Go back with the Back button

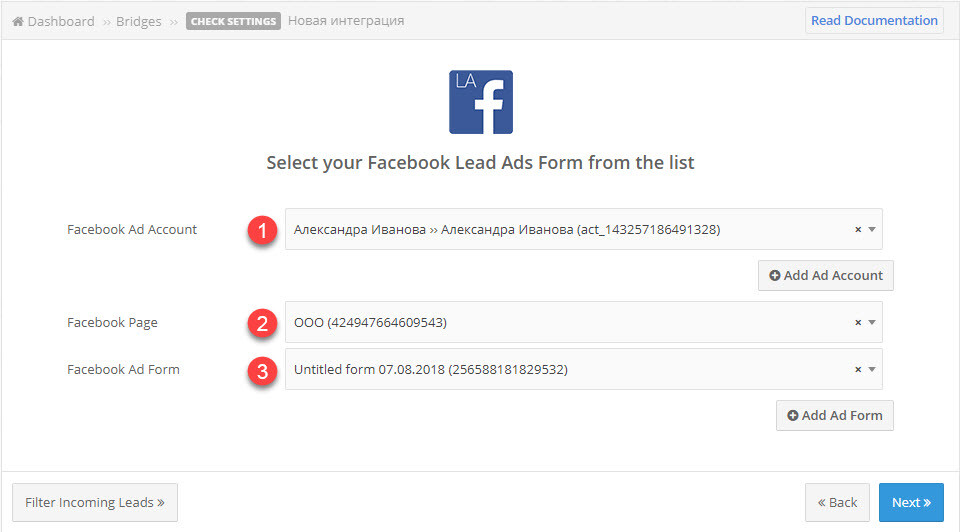(837, 503)
